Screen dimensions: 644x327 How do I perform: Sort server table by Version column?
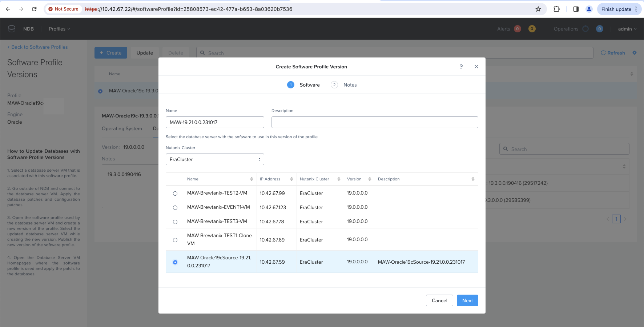pyautogui.click(x=370, y=179)
